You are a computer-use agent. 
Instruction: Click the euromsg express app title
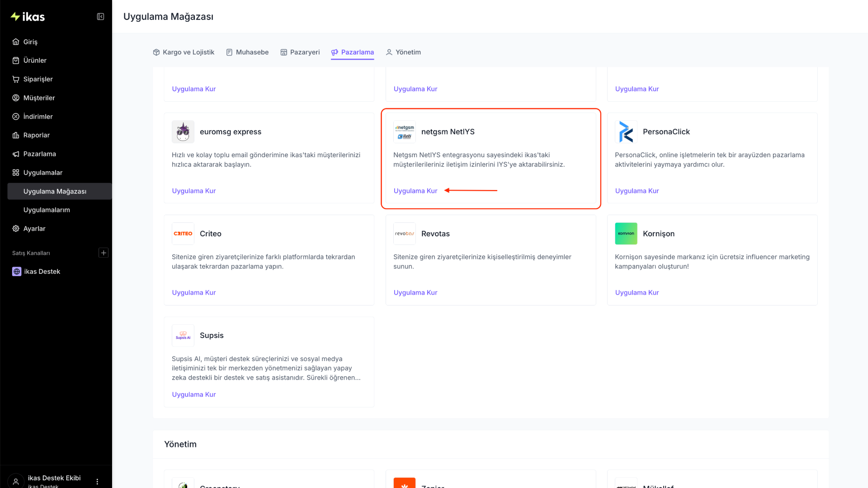(x=231, y=132)
